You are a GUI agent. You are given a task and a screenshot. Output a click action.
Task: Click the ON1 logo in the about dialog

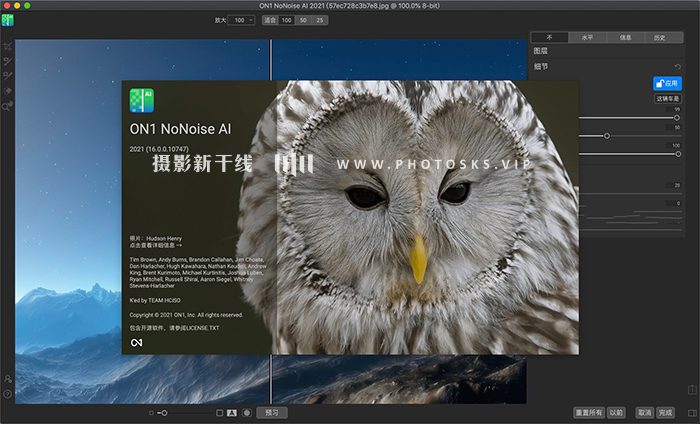click(136, 342)
